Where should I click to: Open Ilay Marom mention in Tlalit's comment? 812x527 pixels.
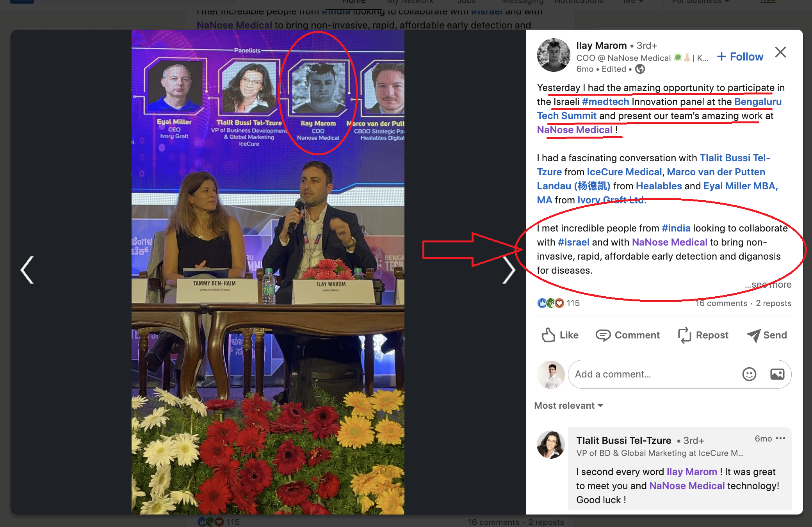692,472
